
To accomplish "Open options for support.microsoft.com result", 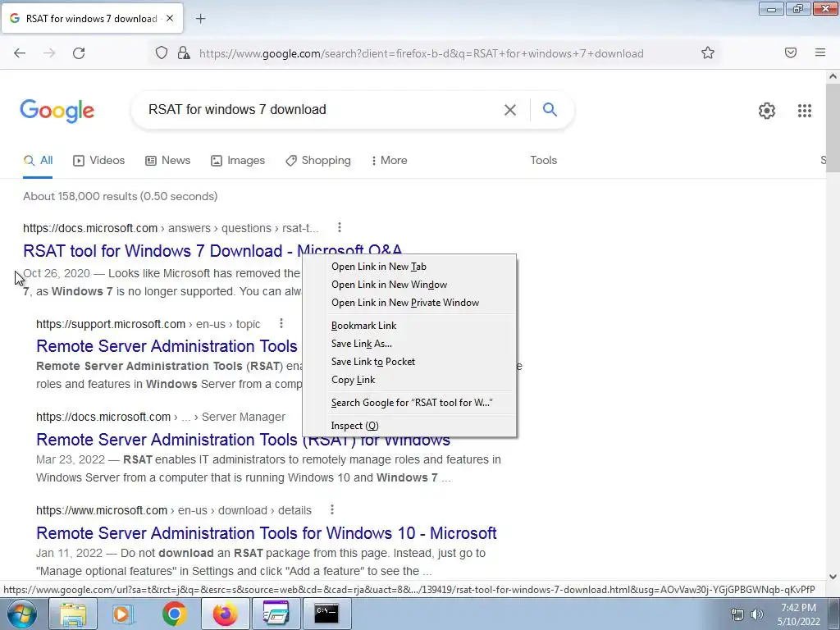I will pyautogui.click(x=281, y=323).
